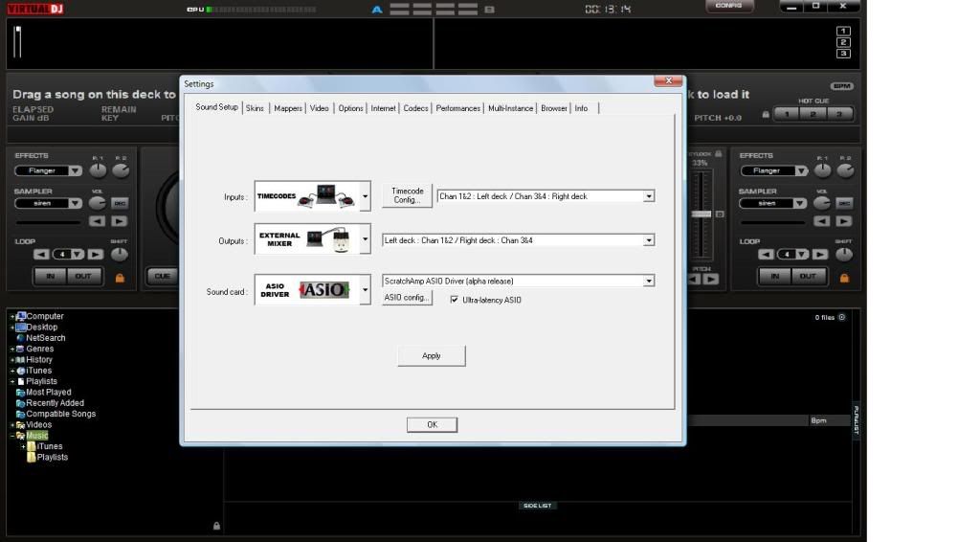Screen dimensions: 980x542
Task: Switch to the Performances tab
Action: tap(458, 108)
